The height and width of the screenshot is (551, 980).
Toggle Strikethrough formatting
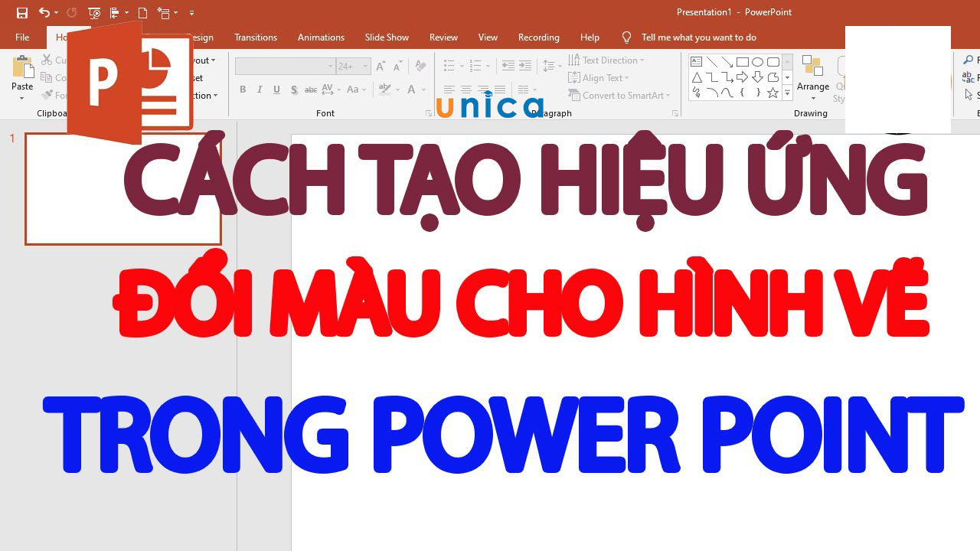pos(311,90)
